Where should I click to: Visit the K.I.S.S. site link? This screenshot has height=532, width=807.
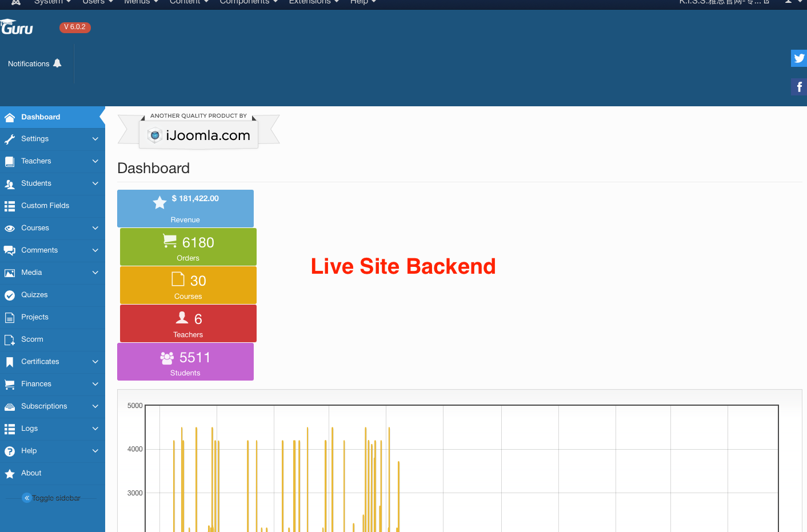(x=724, y=2)
